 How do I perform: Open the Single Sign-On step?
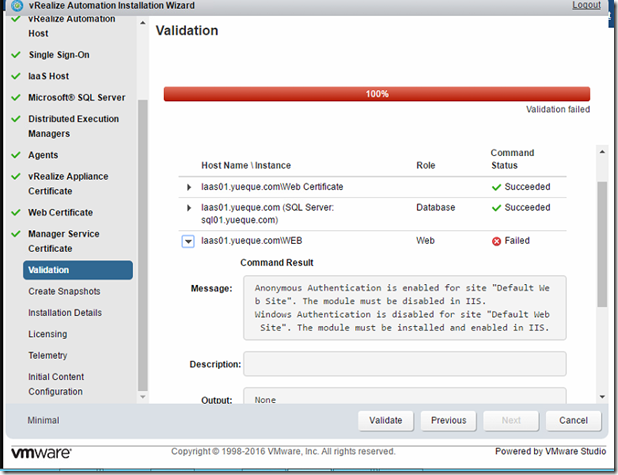(59, 55)
